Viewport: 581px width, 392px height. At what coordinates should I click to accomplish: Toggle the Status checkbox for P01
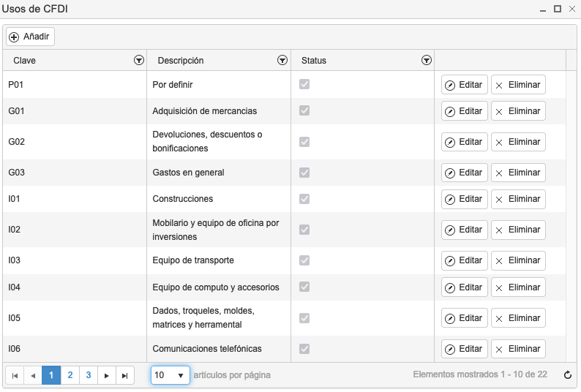pos(304,84)
